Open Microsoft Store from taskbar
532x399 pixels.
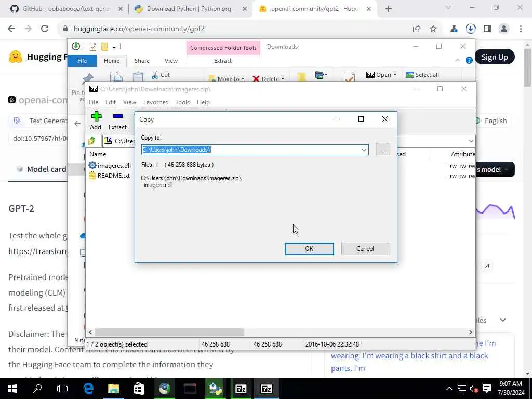139,389
